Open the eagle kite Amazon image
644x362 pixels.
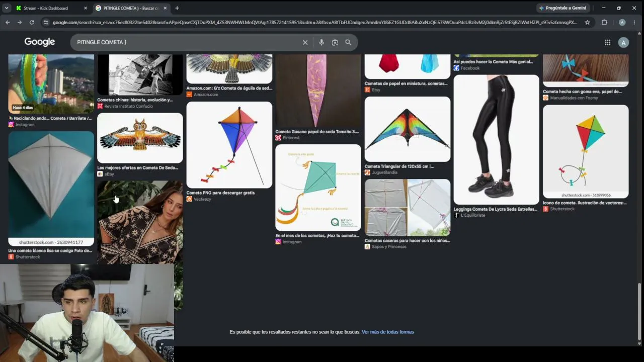pyautogui.click(x=229, y=69)
